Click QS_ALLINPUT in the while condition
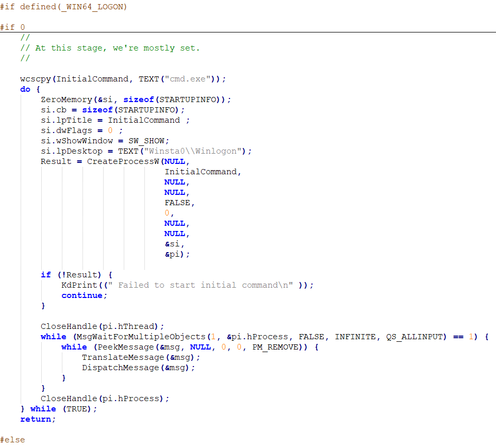The image size is (496, 448). (x=415, y=337)
